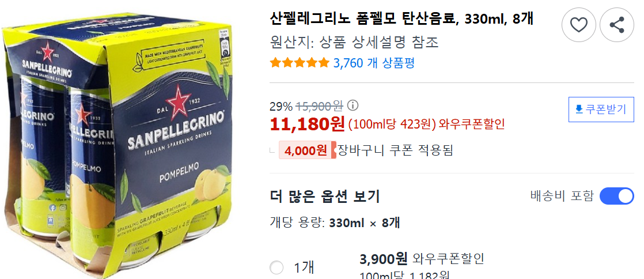This screenshot has width=644, height=279.
Task: Click the orange star rating icons
Action: [300, 63]
